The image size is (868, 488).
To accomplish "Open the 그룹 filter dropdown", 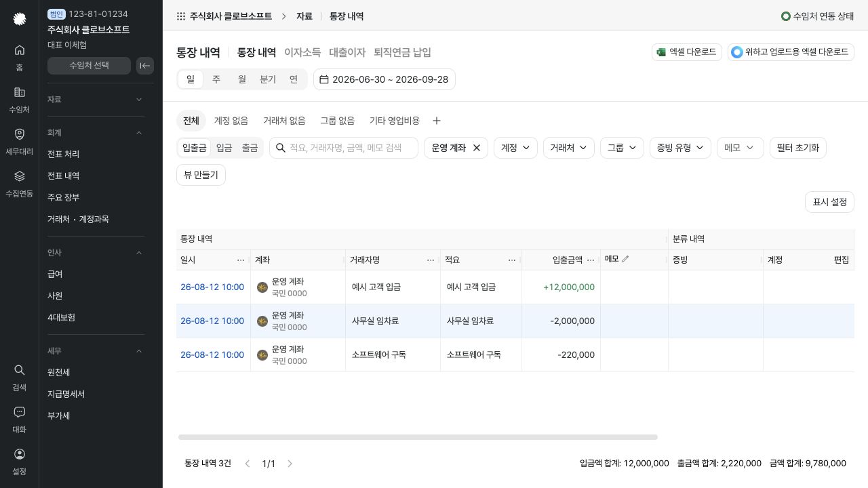I will point(621,148).
